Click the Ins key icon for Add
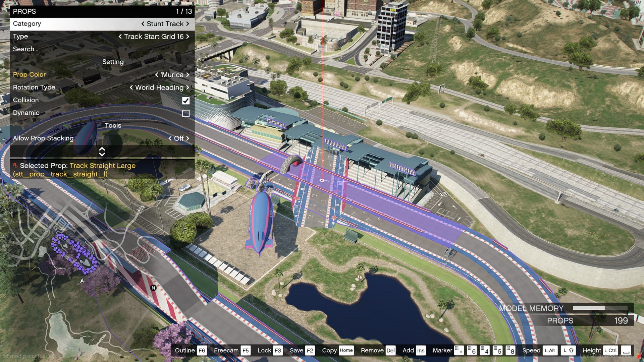Image resolution: width=644 pixels, height=362 pixels. click(421, 350)
